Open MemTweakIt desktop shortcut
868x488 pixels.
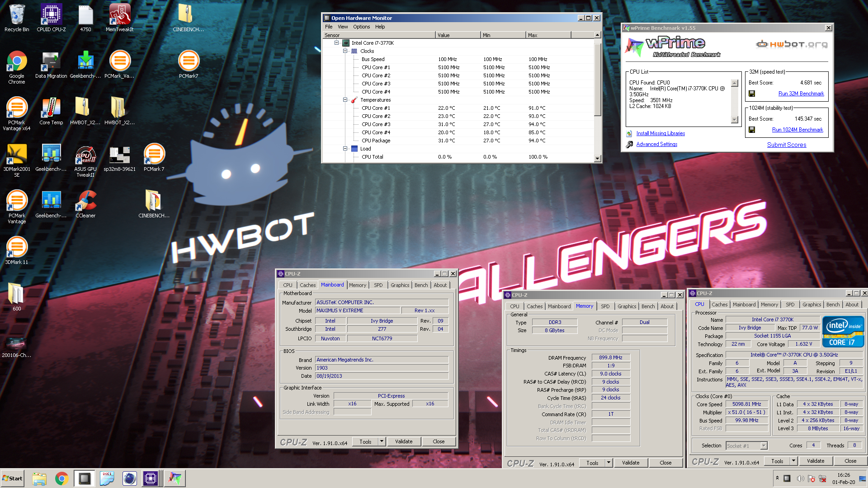tap(120, 18)
